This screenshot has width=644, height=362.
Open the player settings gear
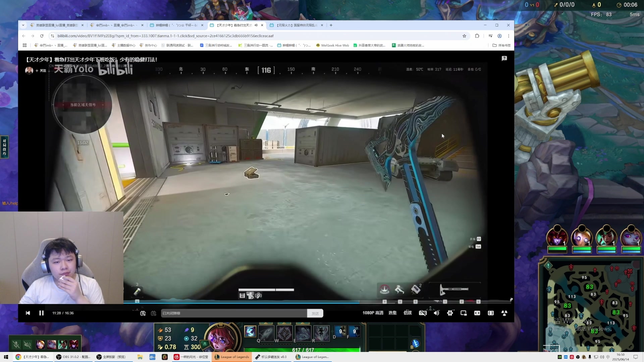tap(450, 313)
